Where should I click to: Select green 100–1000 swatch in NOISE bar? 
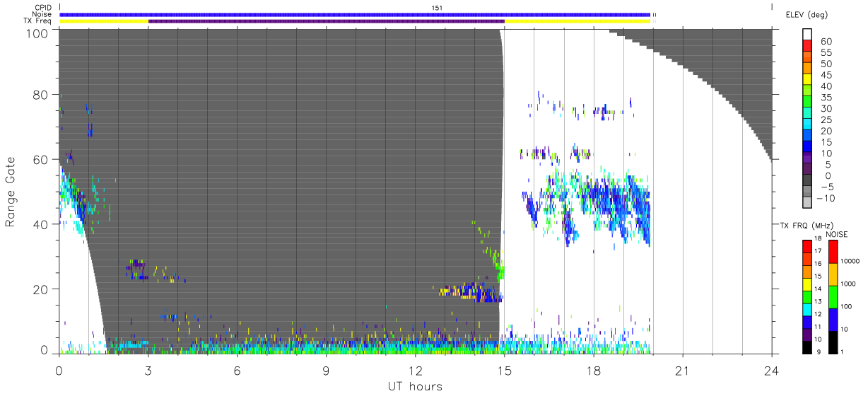point(833,297)
